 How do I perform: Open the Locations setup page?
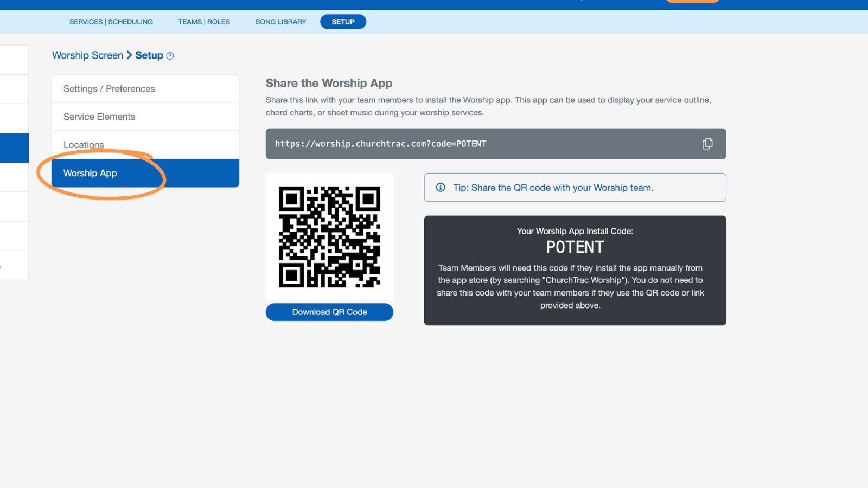coord(84,144)
